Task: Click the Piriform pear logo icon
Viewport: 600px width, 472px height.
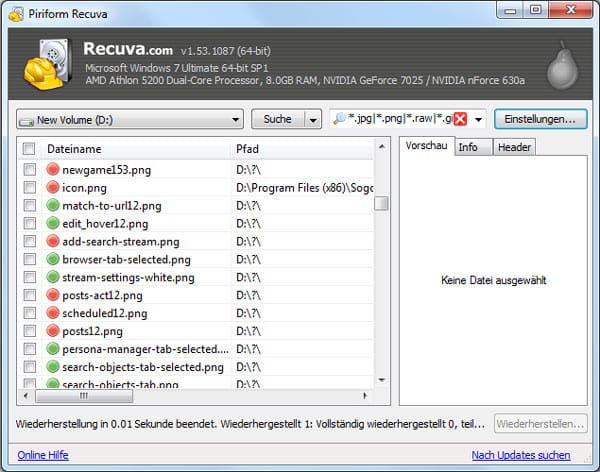Action: [560, 65]
